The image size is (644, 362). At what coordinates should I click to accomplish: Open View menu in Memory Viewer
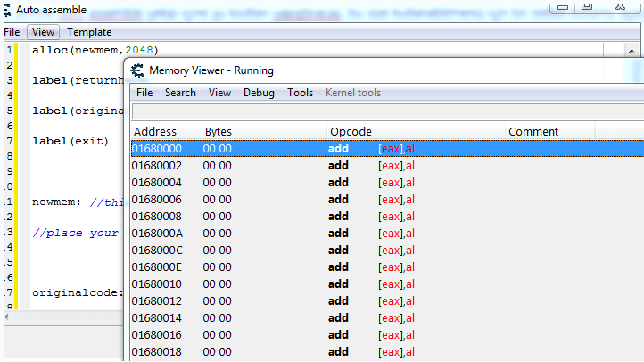coord(219,93)
